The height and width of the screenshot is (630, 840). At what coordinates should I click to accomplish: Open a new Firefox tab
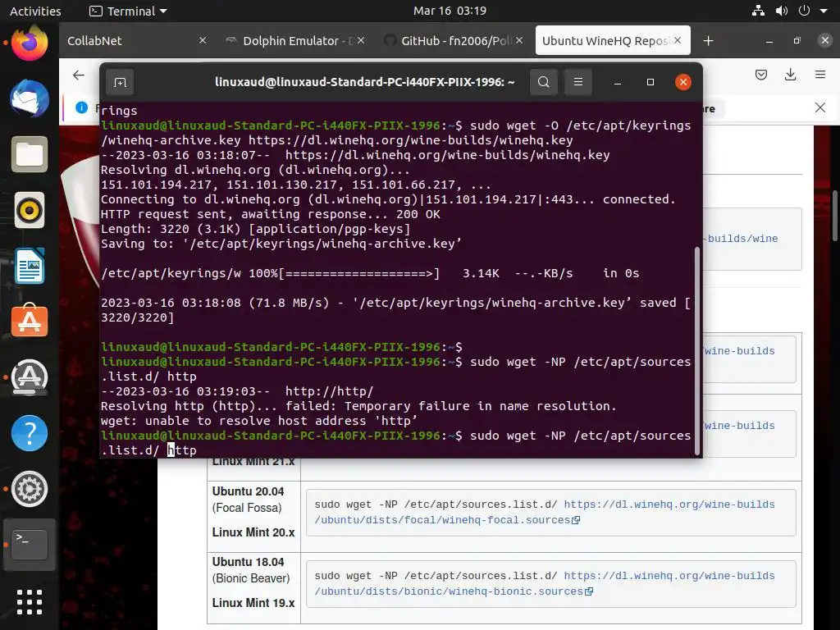[x=708, y=41]
